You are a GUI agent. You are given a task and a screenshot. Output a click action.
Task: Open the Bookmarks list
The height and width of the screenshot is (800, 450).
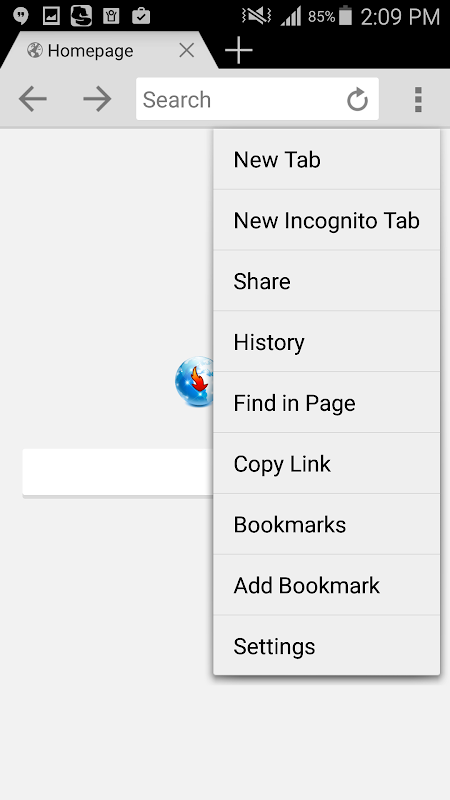(x=327, y=524)
